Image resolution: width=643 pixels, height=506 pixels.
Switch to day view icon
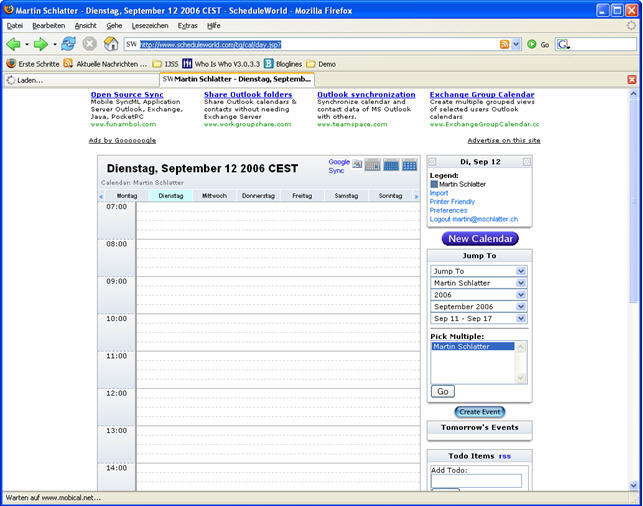coord(373,165)
